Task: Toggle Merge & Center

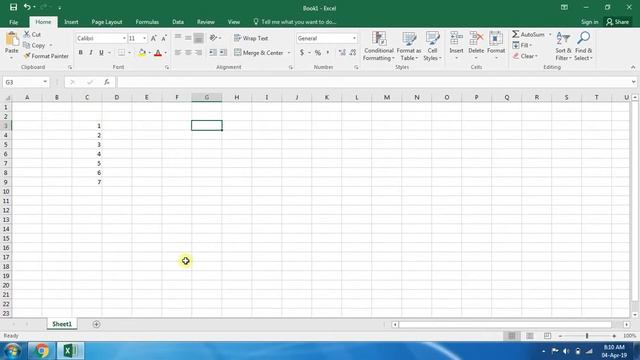Action: click(259, 53)
